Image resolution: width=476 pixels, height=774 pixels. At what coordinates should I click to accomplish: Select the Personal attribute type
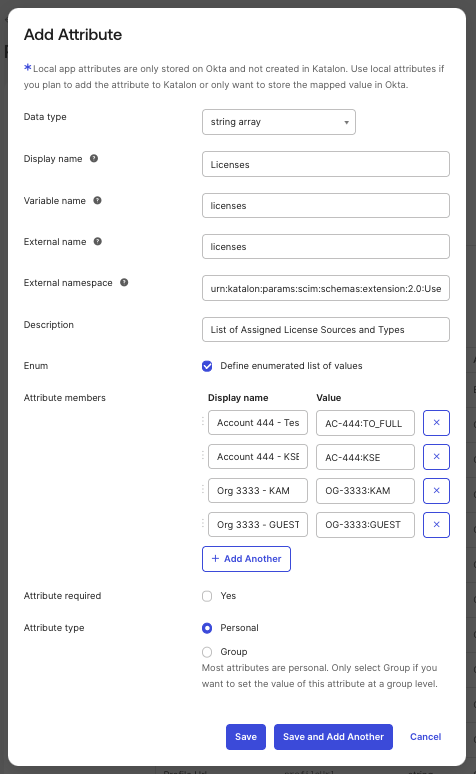207,628
